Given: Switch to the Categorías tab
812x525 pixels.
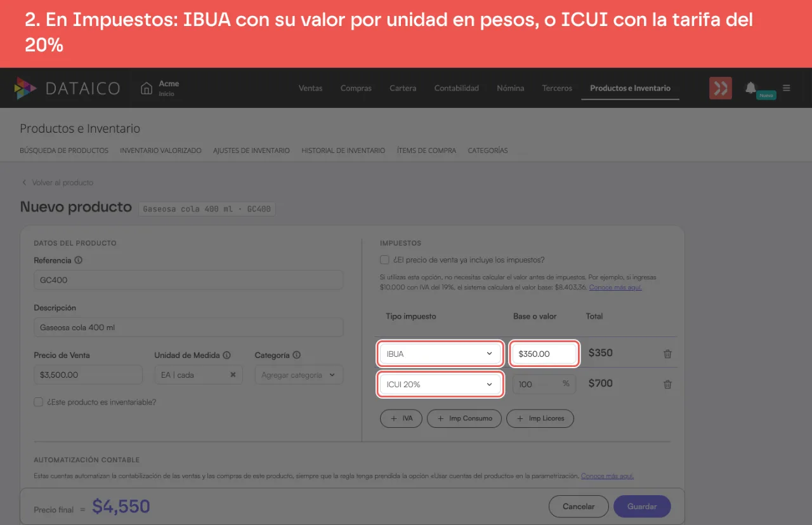Looking at the screenshot, I should point(488,150).
